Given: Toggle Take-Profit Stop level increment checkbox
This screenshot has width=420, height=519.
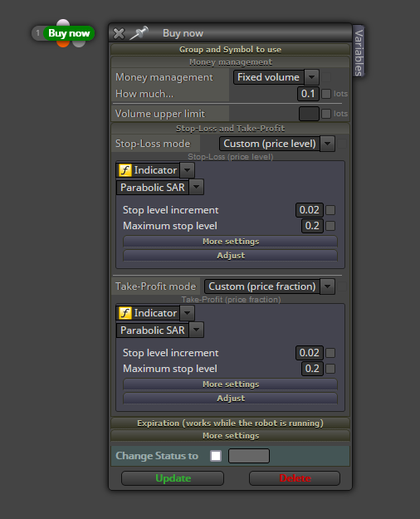Looking at the screenshot, I should [x=330, y=353].
